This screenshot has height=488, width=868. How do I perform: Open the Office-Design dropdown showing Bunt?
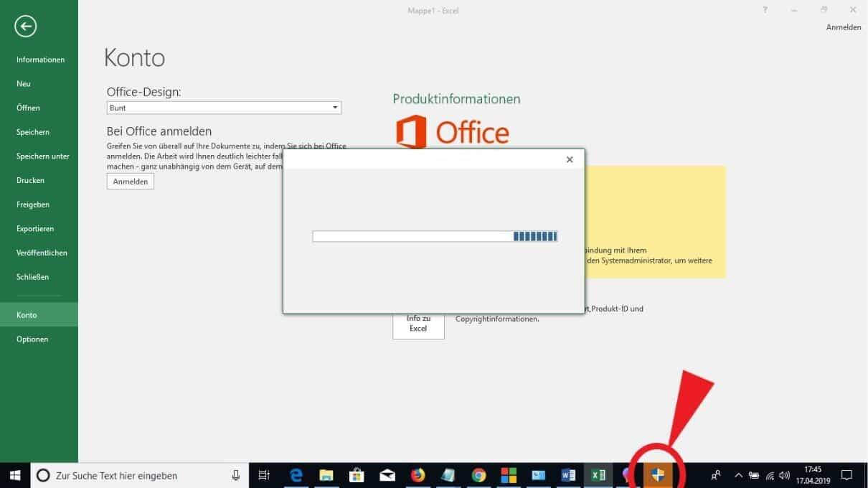[224, 108]
